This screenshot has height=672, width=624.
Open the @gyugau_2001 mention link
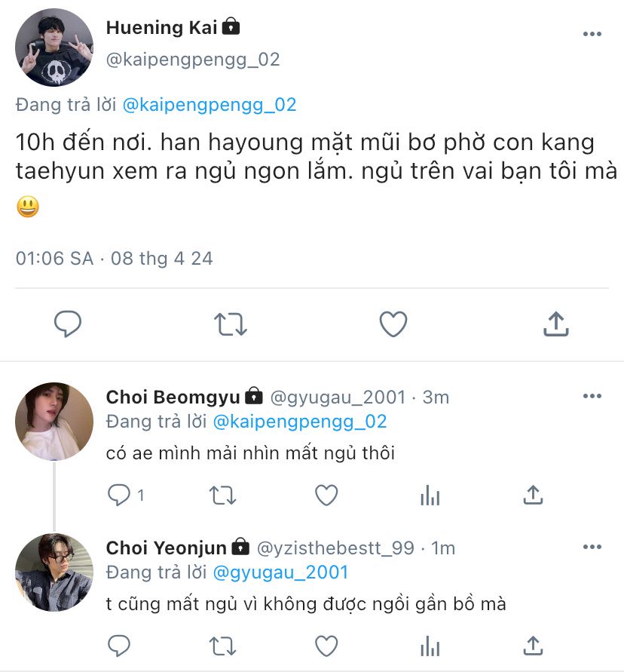pyautogui.click(x=280, y=572)
